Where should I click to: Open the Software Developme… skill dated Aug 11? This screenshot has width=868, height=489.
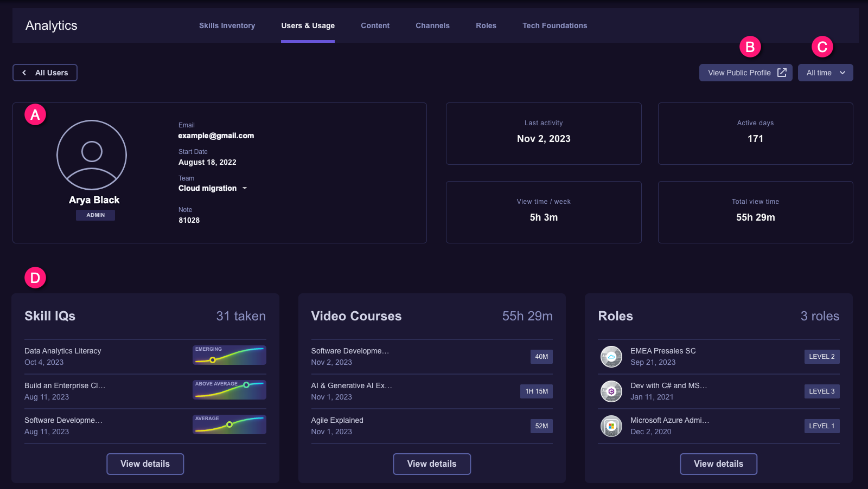tap(145, 426)
